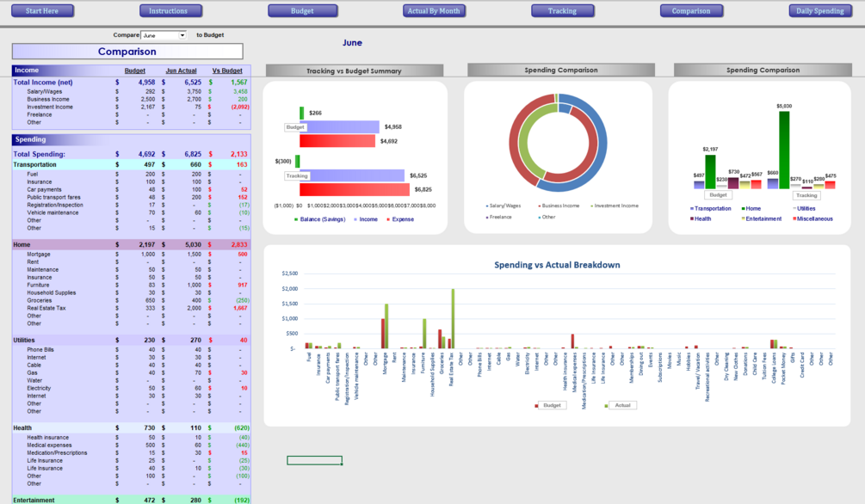The height and width of the screenshot is (504, 865).
Task: Click the Balance (Savings) legend entry
Action: [x=320, y=219]
